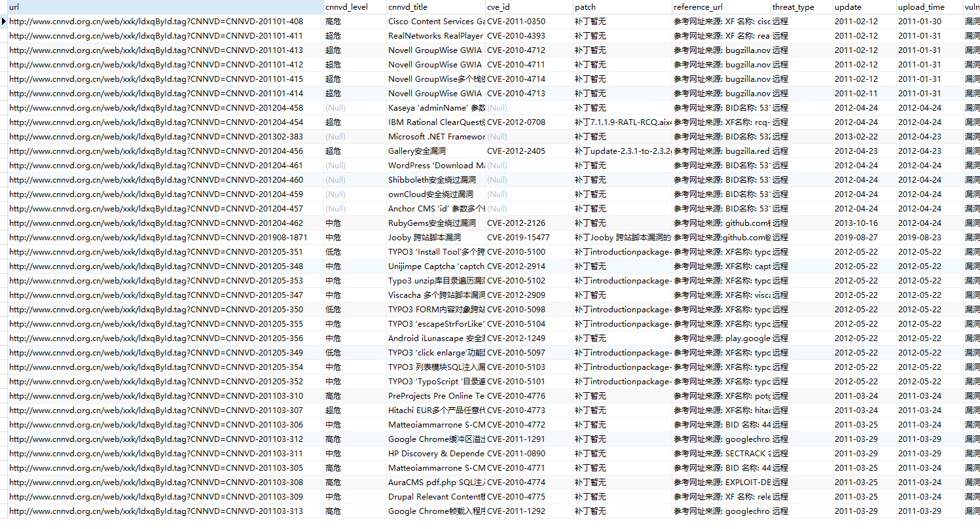This screenshot has width=980, height=529.
Task: Select URL cell ending CNNVD-201103-313
Action: coord(166,511)
